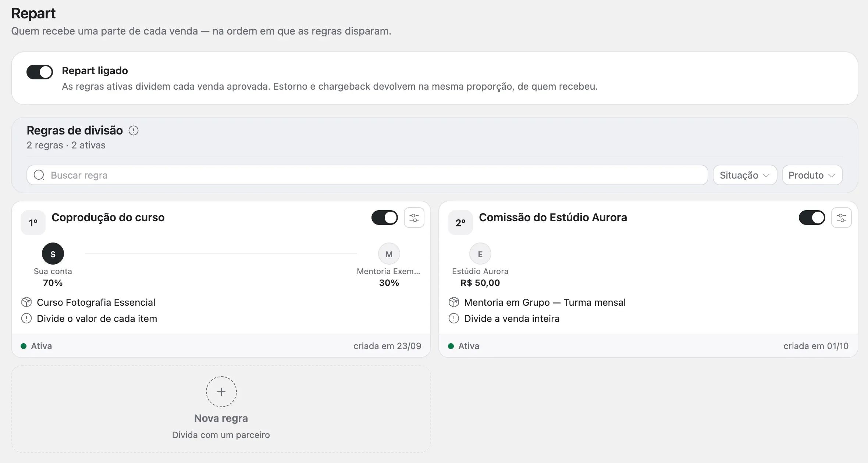Click the 2º order badge
Image resolution: width=868 pixels, height=463 pixels.
pos(460,223)
